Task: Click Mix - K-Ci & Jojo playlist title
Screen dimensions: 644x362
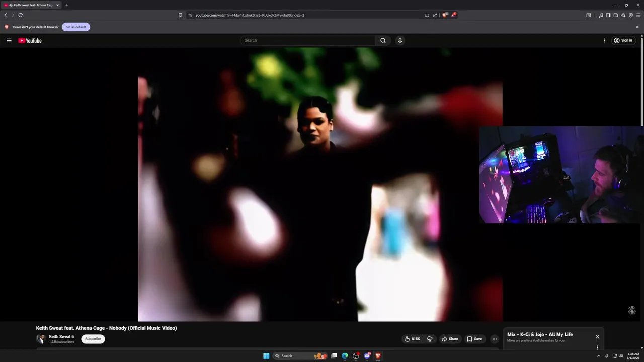Action: click(x=540, y=334)
